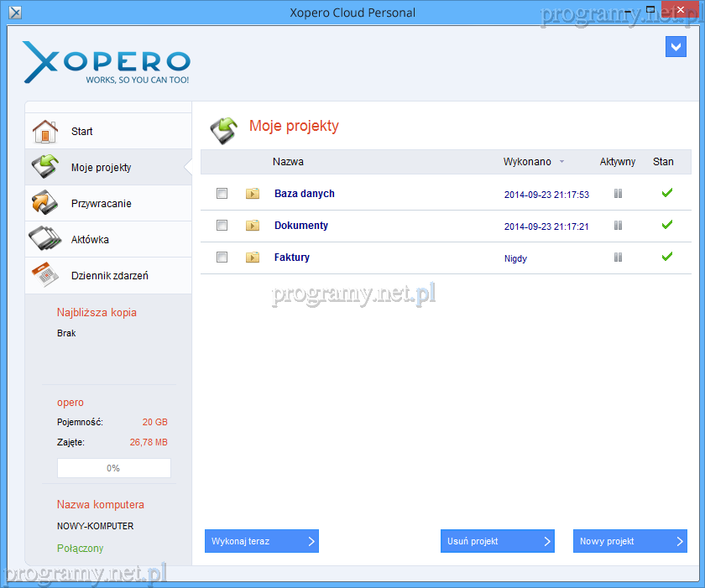Viewport: 705px width, 588px height.
Task: Click the 0% storage usage progress bar
Action: (113, 468)
